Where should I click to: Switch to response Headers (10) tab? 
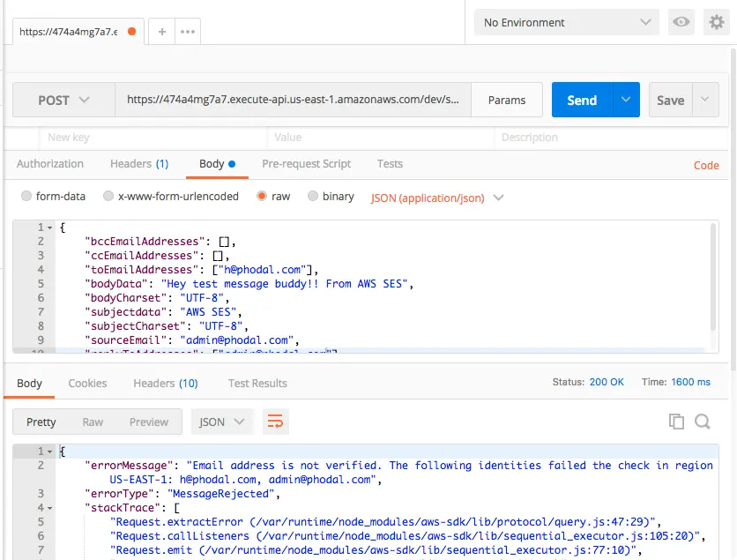(x=166, y=384)
